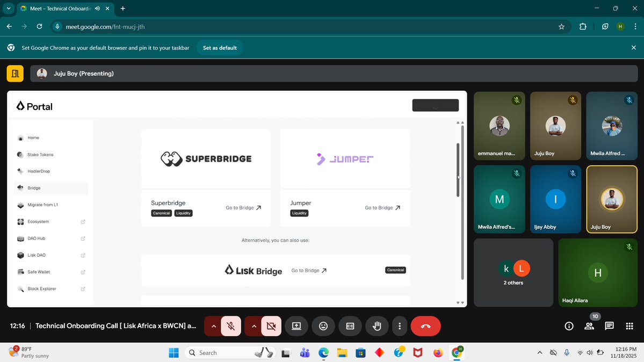The image size is (644, 362).
Task: Open Chrome three-dot menu
Action: coord(635,27)
